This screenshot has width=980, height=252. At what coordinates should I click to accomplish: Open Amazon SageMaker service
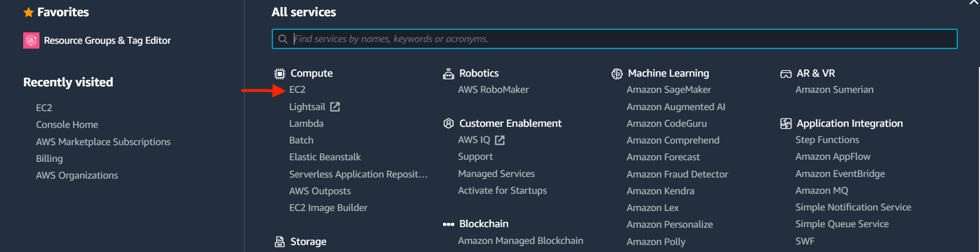(x=669, y=90)
